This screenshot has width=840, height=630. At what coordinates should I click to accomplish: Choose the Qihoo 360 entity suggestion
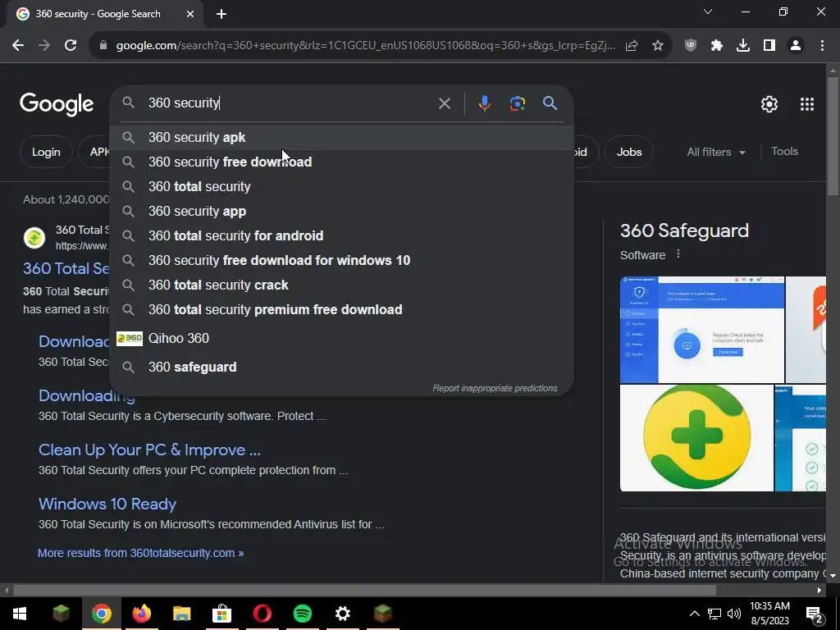click(341, 339)
